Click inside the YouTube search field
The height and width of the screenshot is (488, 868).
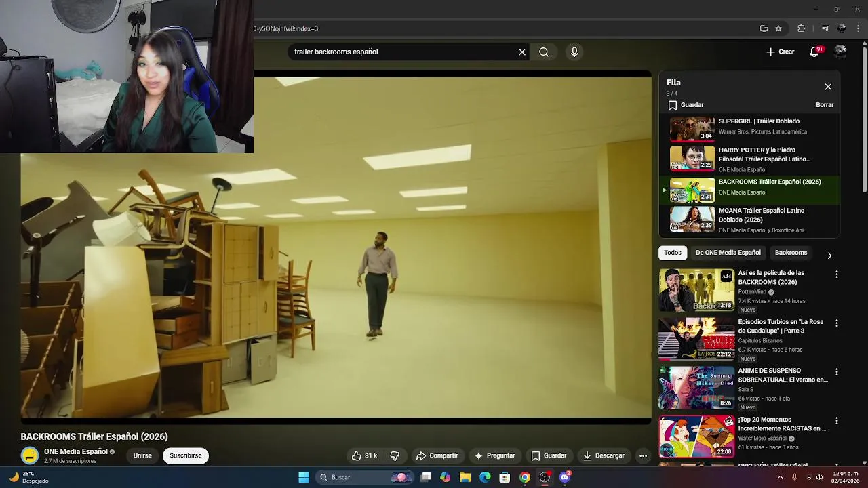[x=403, y=52]
